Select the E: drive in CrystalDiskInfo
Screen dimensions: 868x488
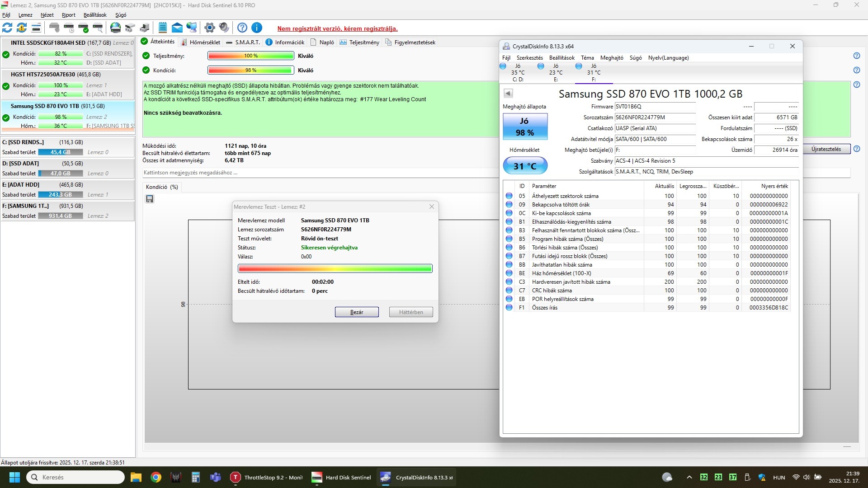pyautogui.click(x=556, y=72)
